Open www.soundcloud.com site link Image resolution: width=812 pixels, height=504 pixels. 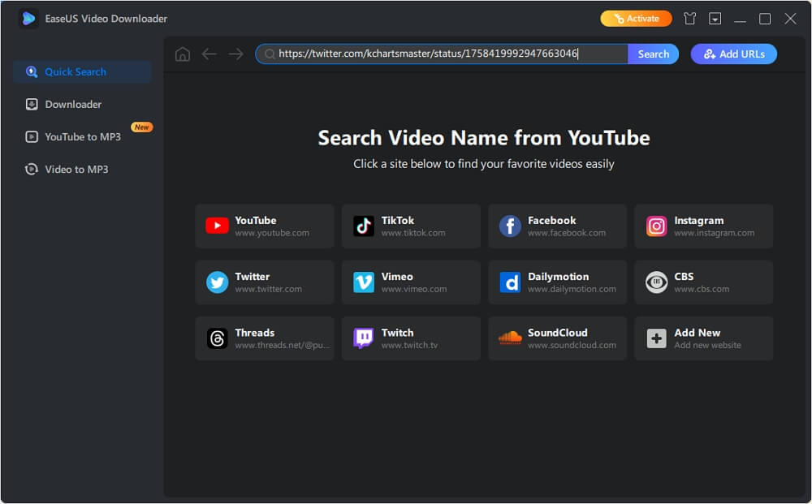(572, 345)
